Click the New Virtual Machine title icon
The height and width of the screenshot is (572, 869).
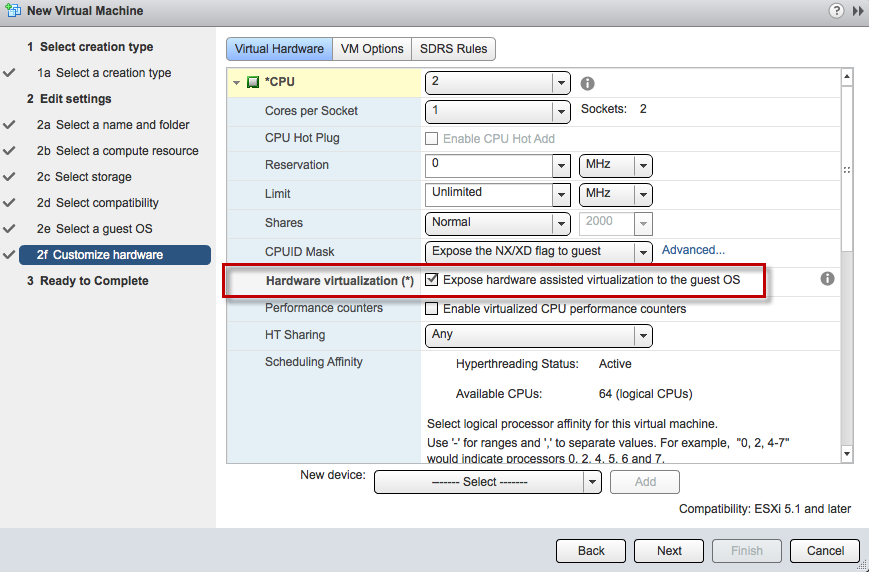click(x=13, y=11)
